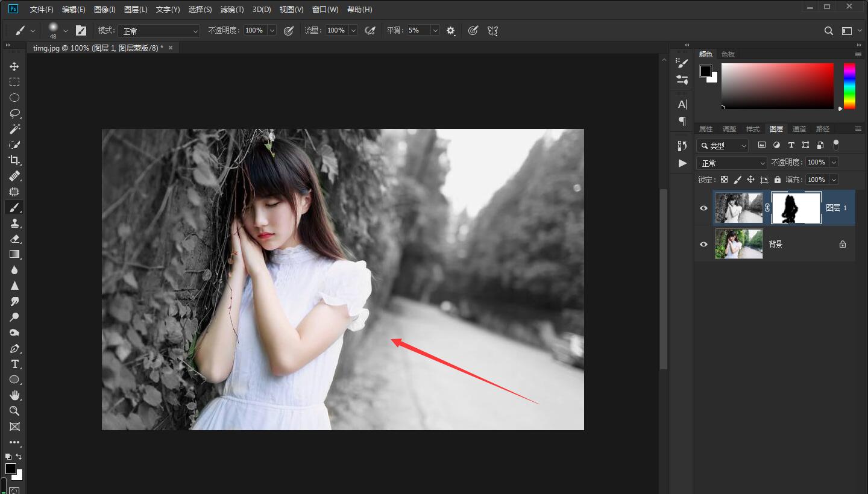Hide the 背景 layer
This screenshot has width=868, height=494.
(x=703, y=244)
